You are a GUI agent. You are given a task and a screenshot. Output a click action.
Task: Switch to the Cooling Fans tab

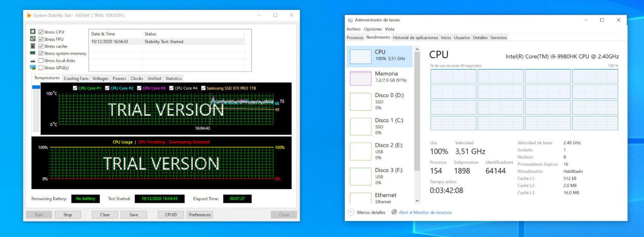click(76, 78)
